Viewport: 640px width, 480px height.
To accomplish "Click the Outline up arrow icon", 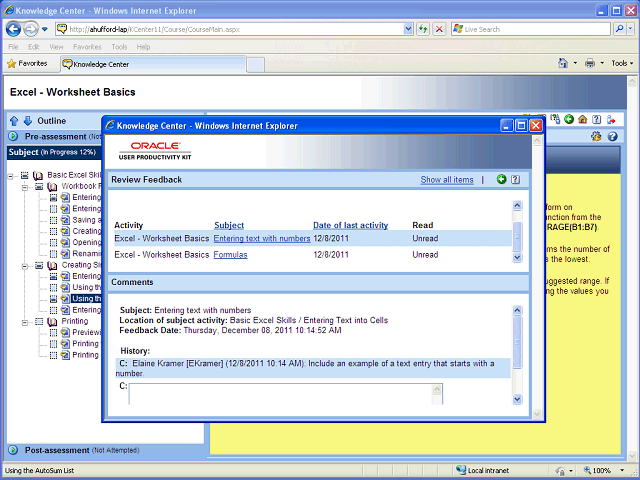I will tap(14, 121).
